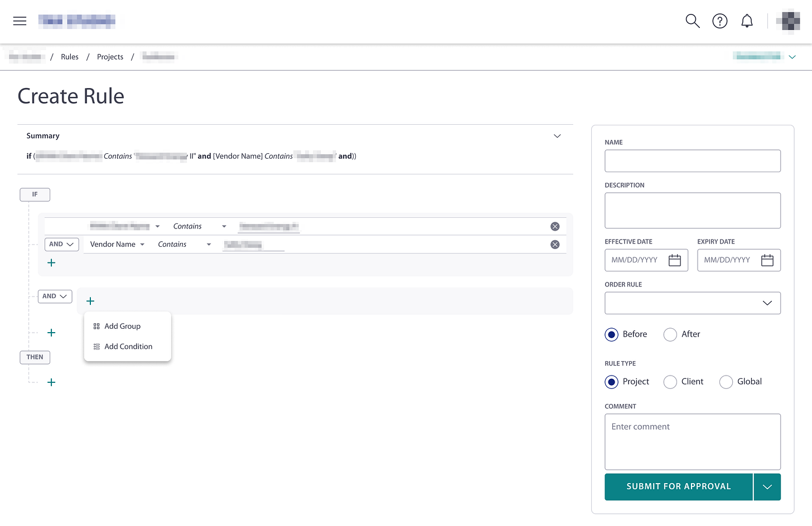
Task: Click value field in first condition row
Action: pyautogui.click(x=269, y=226)
